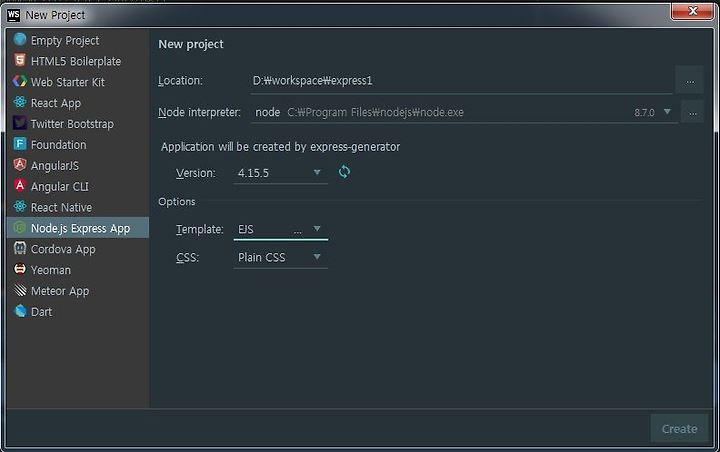This screenshot has width=720, height=452.
Task: Choose Cordova App project type
Action: coord(78,249)
